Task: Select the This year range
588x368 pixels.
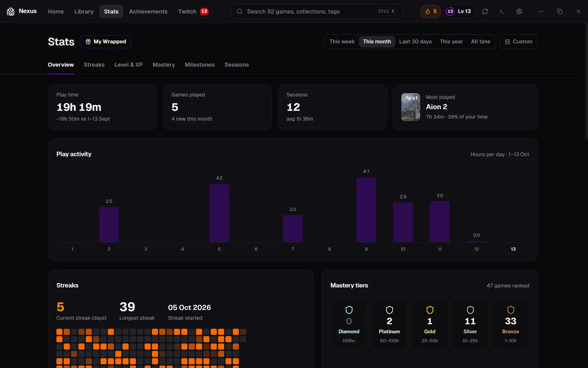Action: (451, 42)
